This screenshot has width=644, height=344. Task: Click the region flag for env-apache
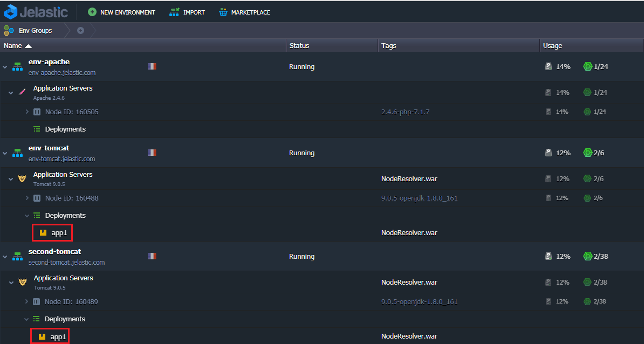[152, 66]
